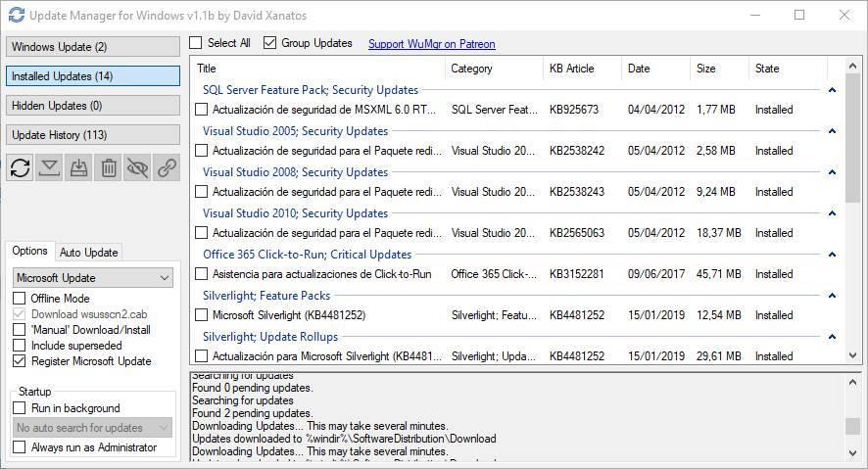Collapse Silverlight Feature Packs group
This screenshot has height=469, width=868.
click(832, 296)
